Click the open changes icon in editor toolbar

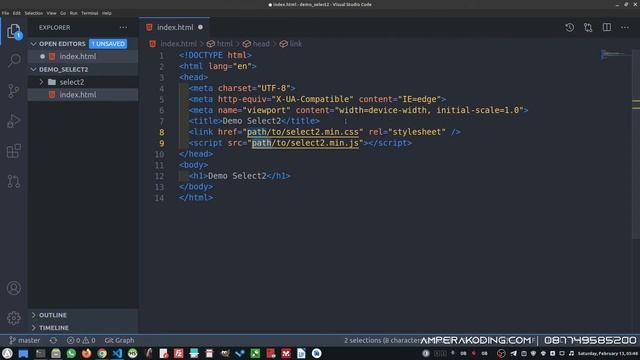pos(588,27)
